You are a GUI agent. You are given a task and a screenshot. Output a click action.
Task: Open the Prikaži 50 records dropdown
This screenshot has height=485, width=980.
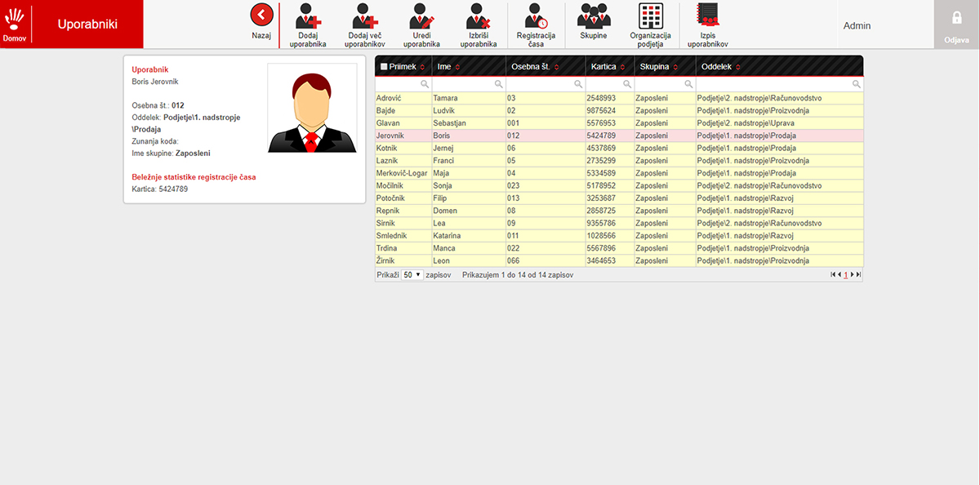click(x=412, y=275)
